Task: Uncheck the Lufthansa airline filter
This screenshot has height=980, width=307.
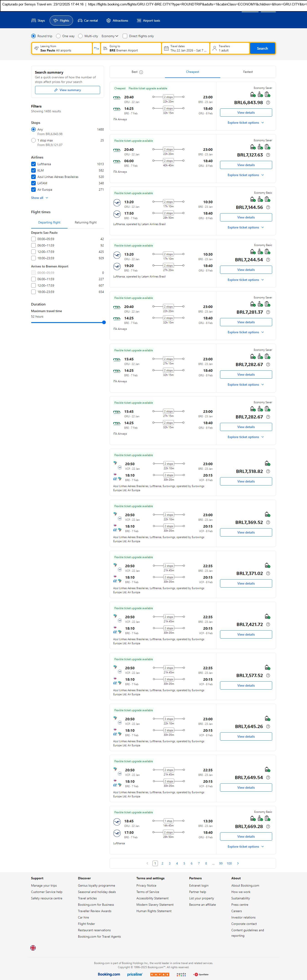Action: [33, 164]
